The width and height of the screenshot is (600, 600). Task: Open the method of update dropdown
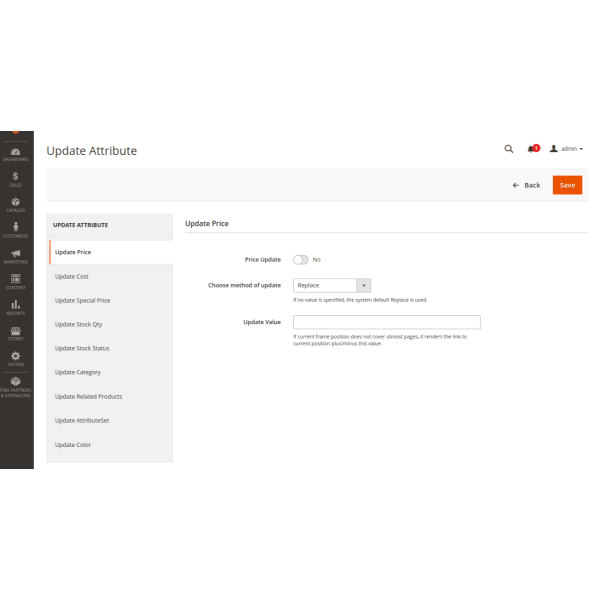pos(332,285)
